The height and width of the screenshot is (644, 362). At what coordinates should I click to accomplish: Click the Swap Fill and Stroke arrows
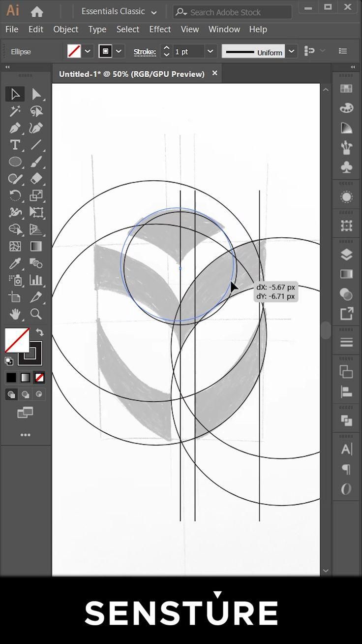tap(40, 333)
